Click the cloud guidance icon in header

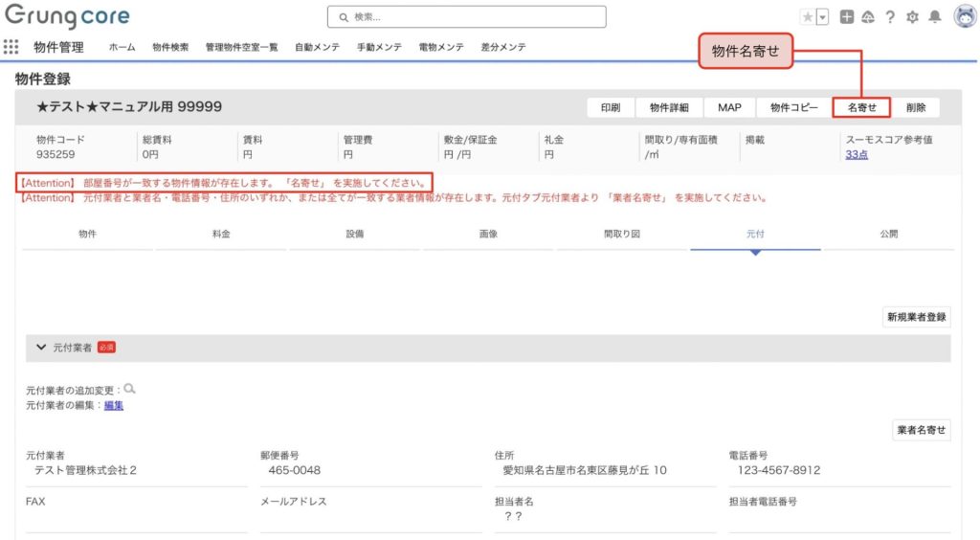868,17
